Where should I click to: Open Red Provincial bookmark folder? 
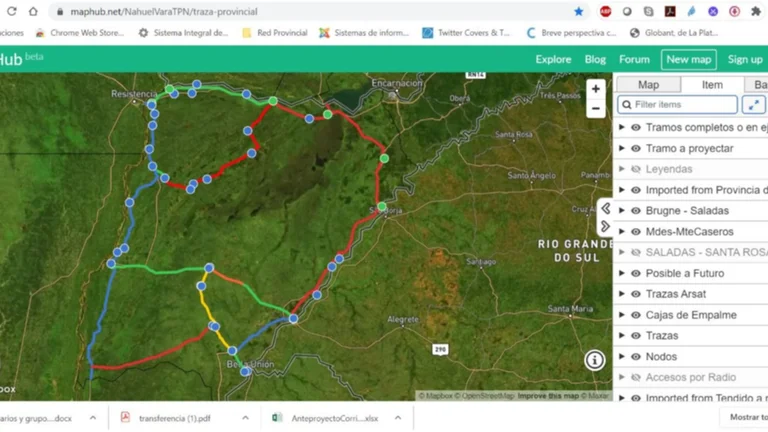click(x=275, y=33)
